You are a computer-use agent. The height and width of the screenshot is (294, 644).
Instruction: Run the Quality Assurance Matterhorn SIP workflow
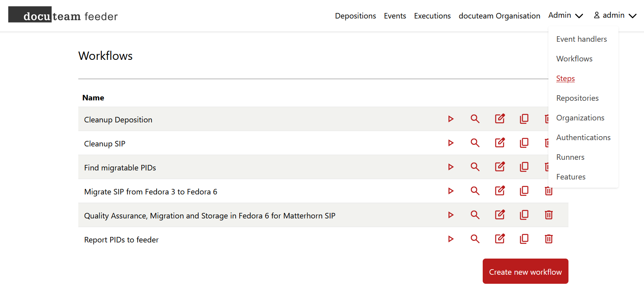pos(451,215)
